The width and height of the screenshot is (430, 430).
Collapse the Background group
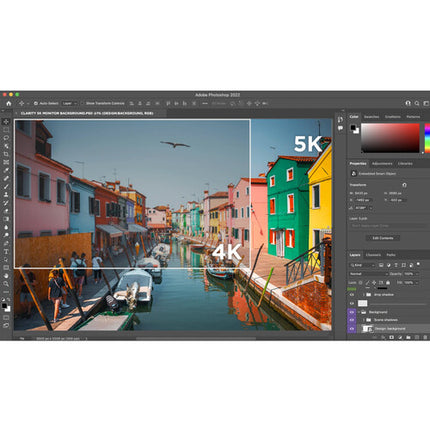point(359,312)
